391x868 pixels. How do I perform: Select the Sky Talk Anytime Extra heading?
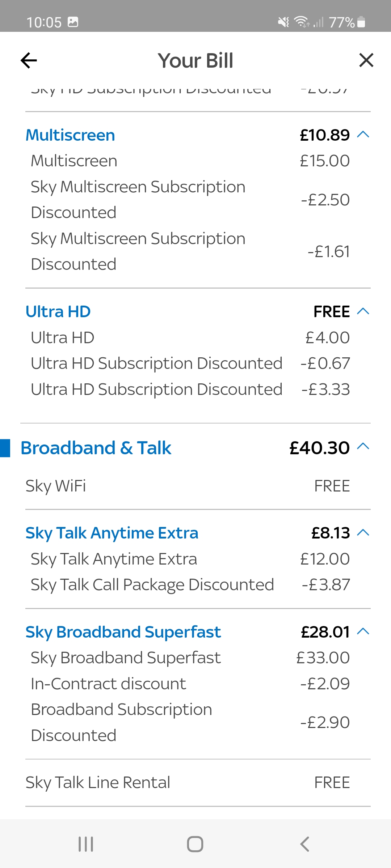[x=112, y=532]
